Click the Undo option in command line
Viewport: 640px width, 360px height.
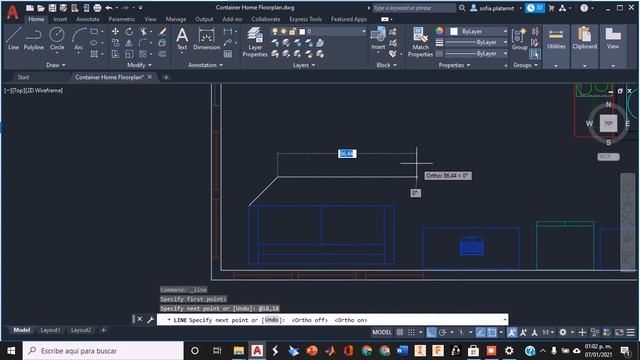271,320
